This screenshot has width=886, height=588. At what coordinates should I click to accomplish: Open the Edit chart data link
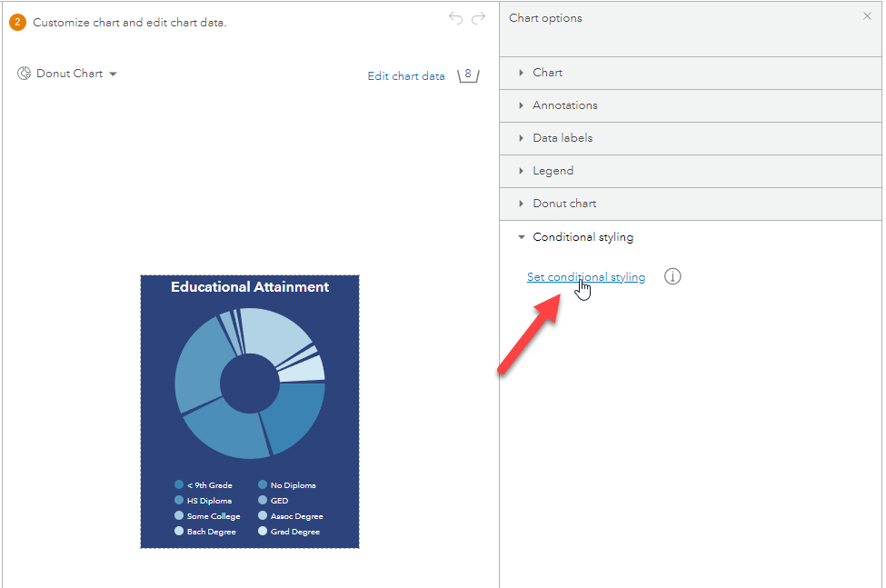click(405, 76)
